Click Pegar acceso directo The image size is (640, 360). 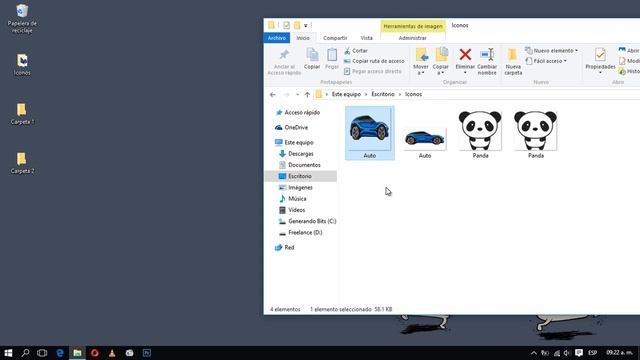pyautogui.click(x=373, y=71)
